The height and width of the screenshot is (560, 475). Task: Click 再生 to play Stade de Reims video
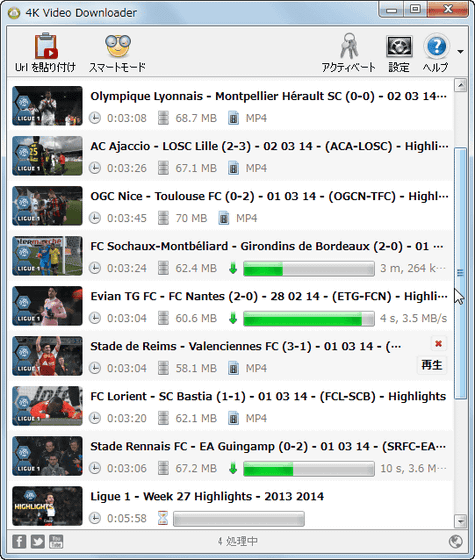[x=432, y=365]
